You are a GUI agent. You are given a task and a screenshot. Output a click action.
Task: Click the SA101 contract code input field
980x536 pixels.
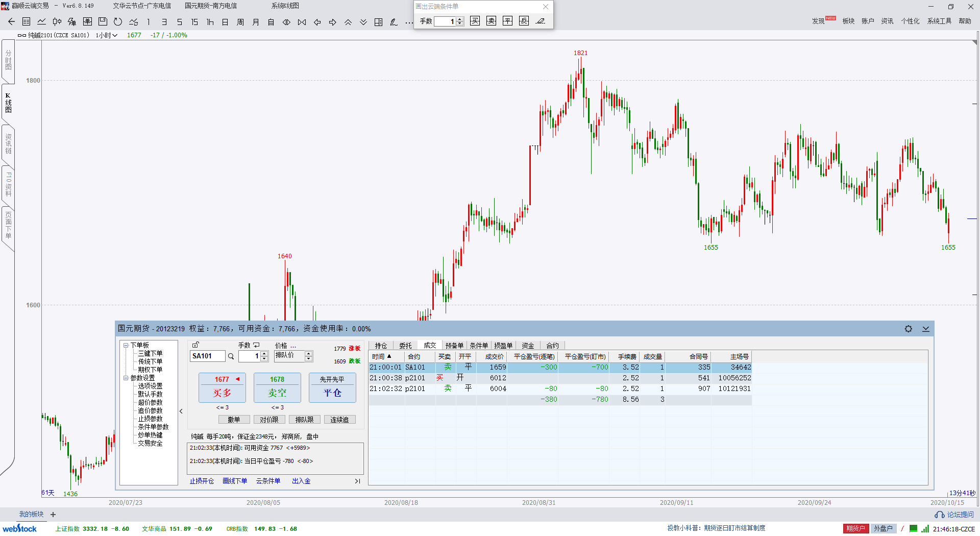coord(207,356)
